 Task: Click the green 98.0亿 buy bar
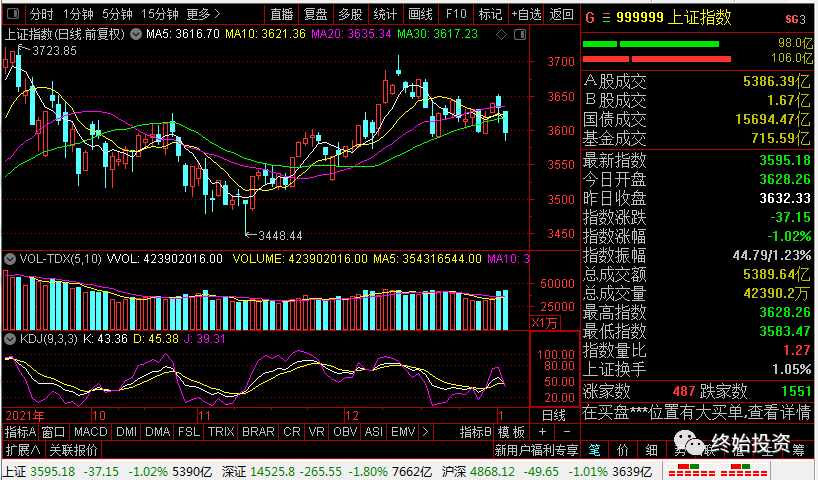[651, 44]
